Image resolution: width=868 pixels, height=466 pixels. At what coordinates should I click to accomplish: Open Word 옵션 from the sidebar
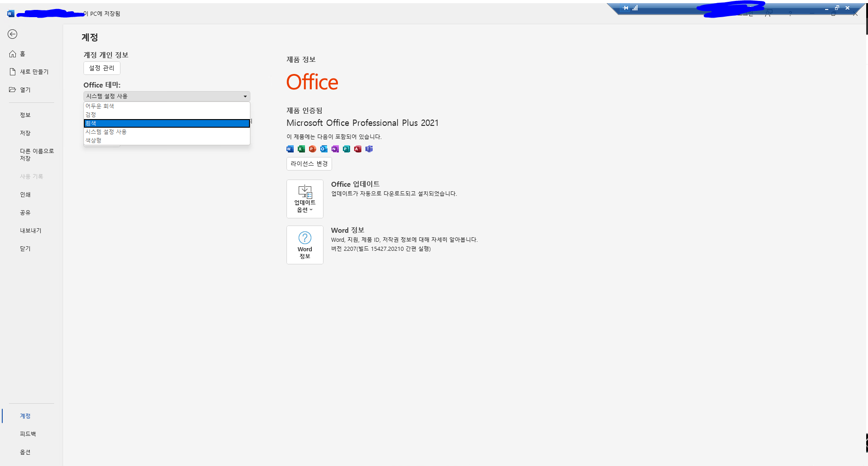click(x=25, y=452)
